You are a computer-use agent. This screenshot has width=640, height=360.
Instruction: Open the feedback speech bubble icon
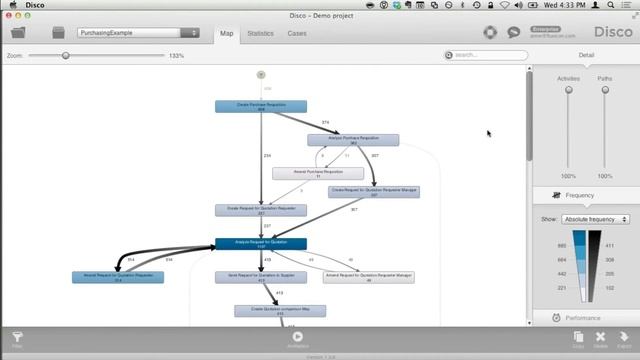click(x=513, y=32)
